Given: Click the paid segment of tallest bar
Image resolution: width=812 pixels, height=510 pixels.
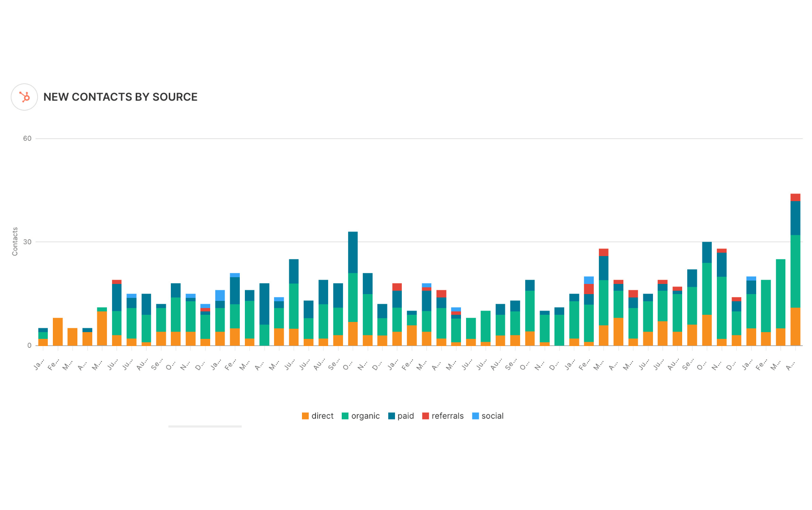Looking at the screenshot, I should tap(795, 218).
